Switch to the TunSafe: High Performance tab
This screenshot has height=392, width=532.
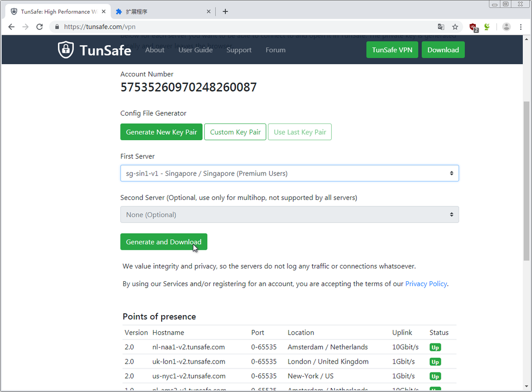click(58, 12)
